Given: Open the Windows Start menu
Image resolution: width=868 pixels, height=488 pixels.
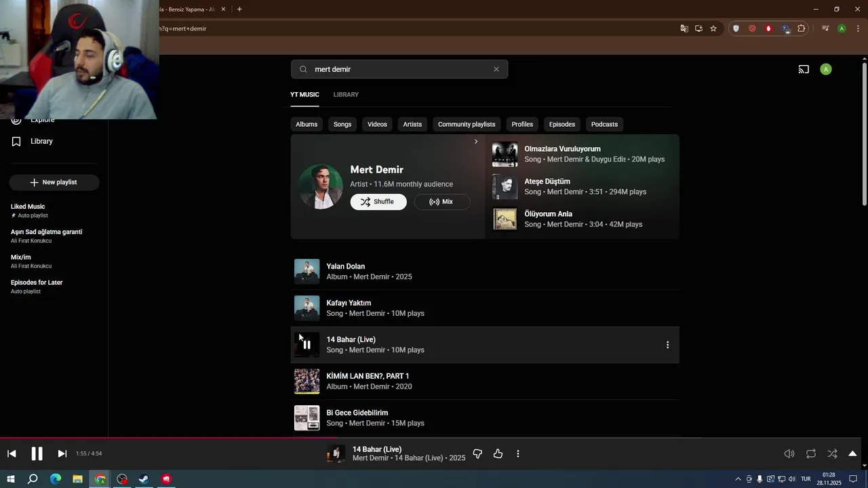Looking at the screenshot, I should 11,479.
